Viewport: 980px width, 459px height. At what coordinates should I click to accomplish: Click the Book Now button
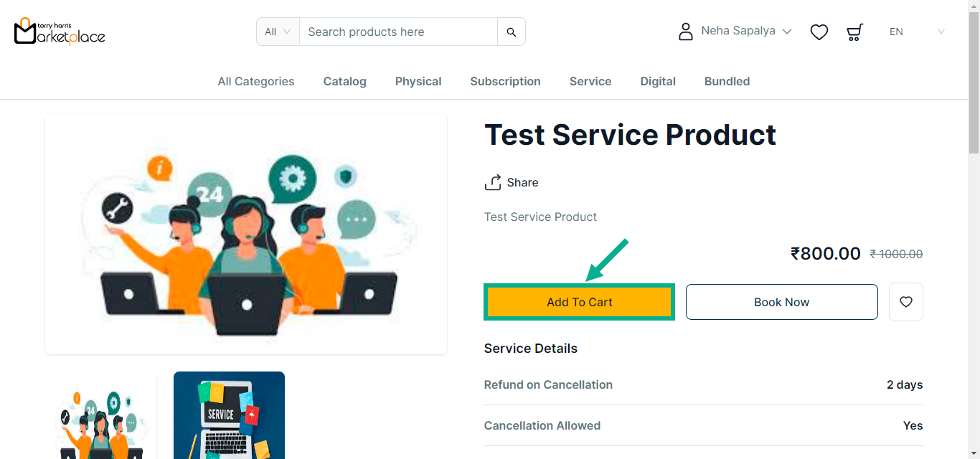[x=781, y=302]
